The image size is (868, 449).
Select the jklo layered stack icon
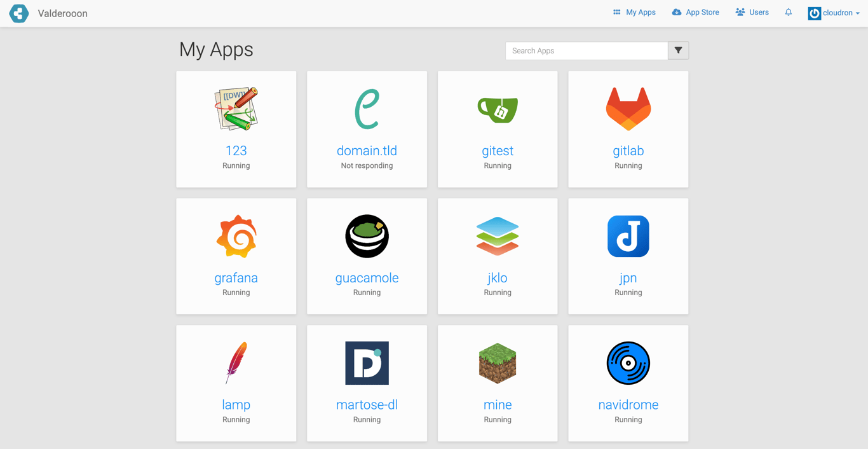tap(498, 236)
